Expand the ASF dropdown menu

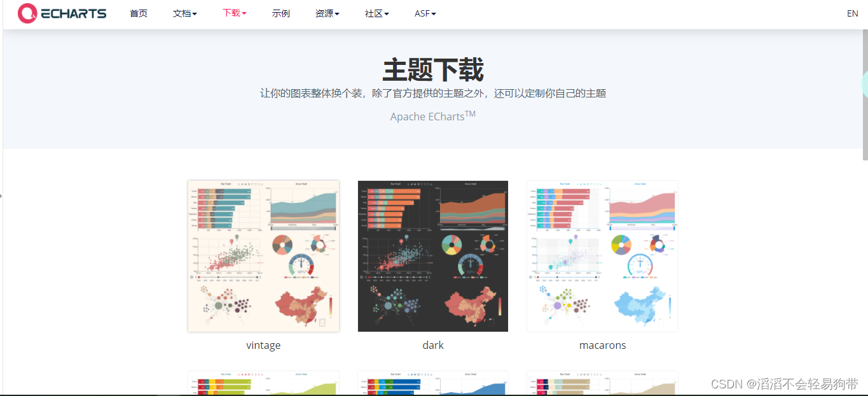tap(425, 13)
